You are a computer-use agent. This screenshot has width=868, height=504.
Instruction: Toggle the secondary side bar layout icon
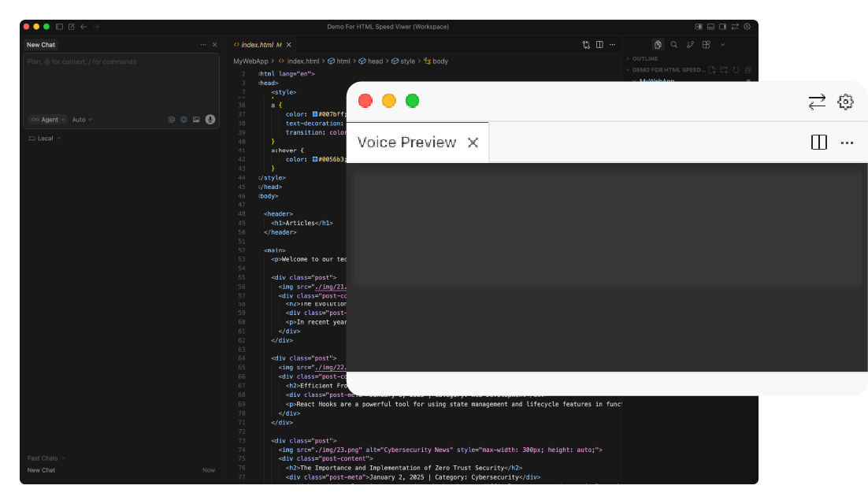(723, 27)
